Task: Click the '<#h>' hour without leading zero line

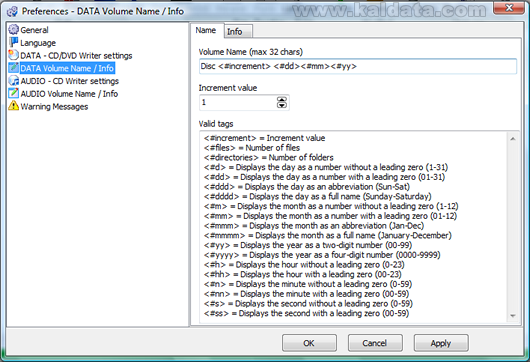Action: click(x=304, y=265)
